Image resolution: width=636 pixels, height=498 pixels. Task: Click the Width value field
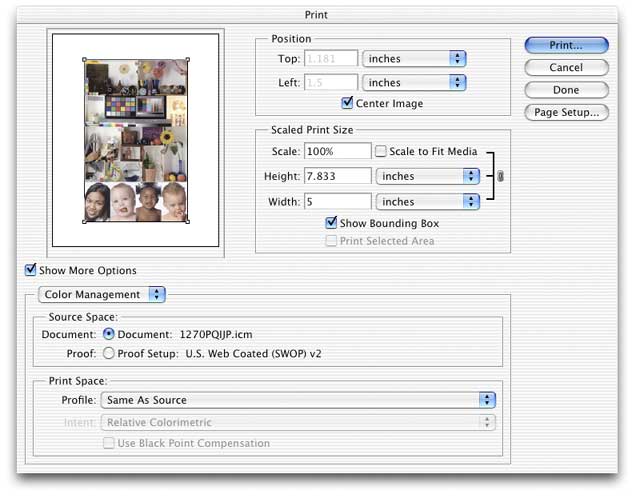(337, 202)
